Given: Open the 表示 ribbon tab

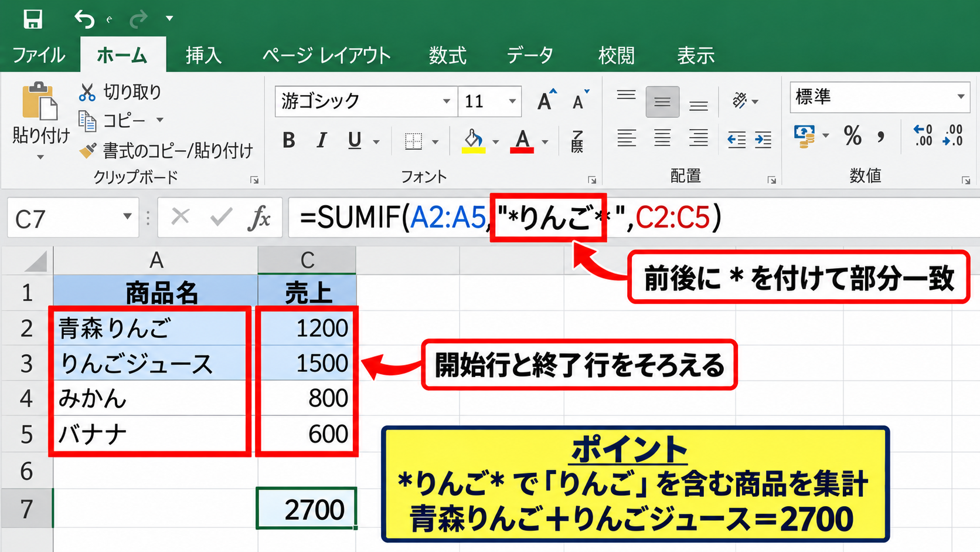Looking at the screenshot, I should 696,55.
